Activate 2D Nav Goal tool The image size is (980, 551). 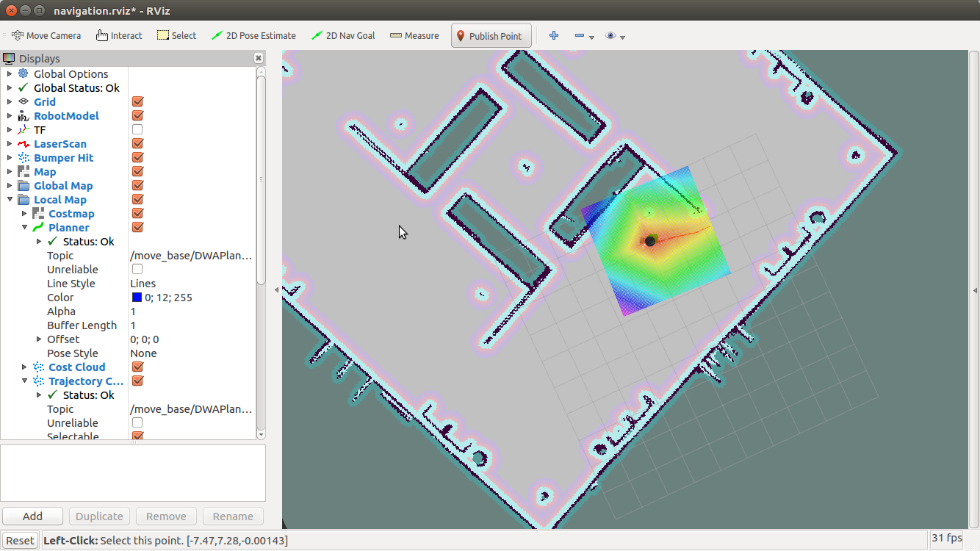point(343,35)
